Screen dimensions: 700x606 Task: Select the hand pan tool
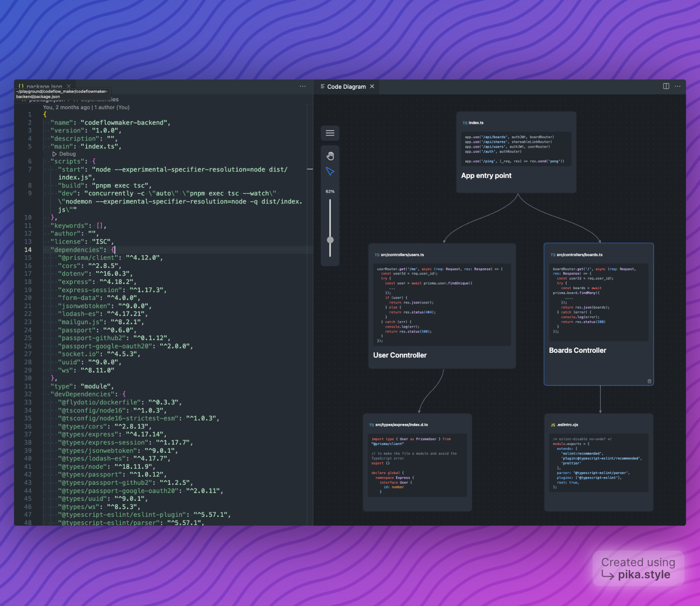[x=330, y=156]
